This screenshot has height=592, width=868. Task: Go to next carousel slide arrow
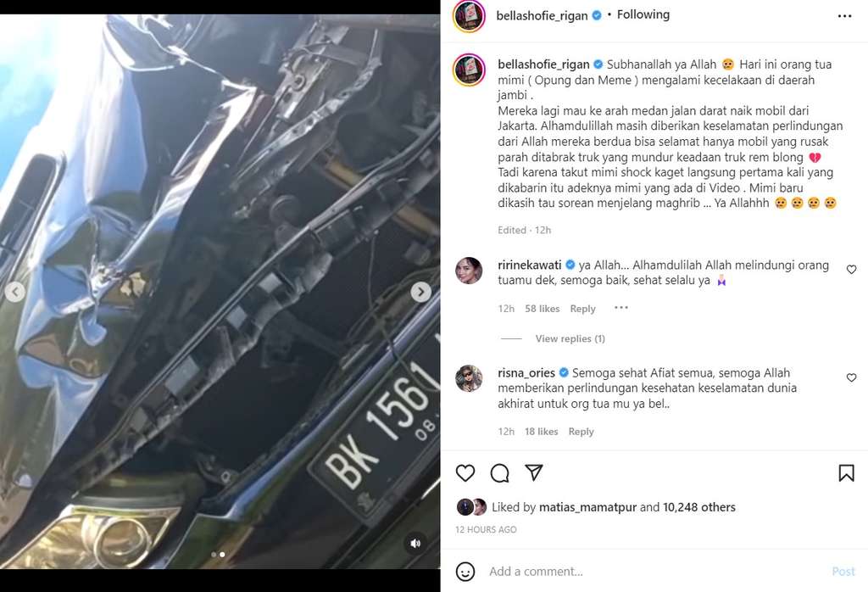pyautogui.click(x=420, y=292)
